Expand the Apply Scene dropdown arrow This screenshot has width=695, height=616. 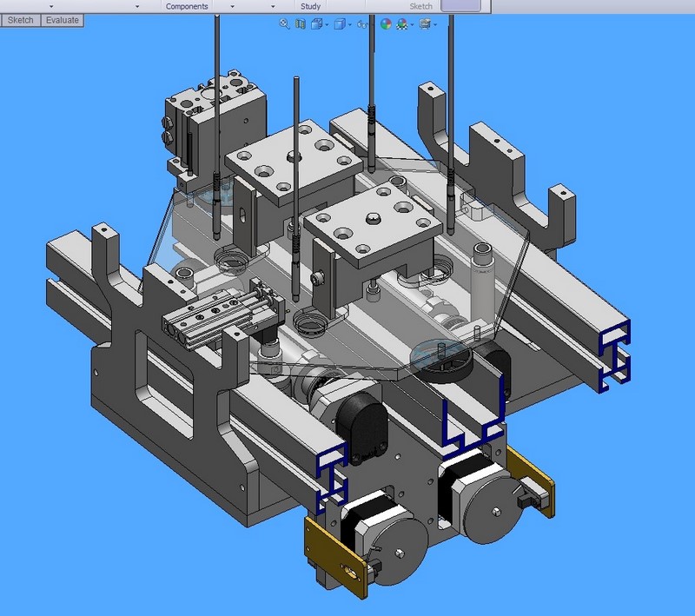tap(412, 24)
